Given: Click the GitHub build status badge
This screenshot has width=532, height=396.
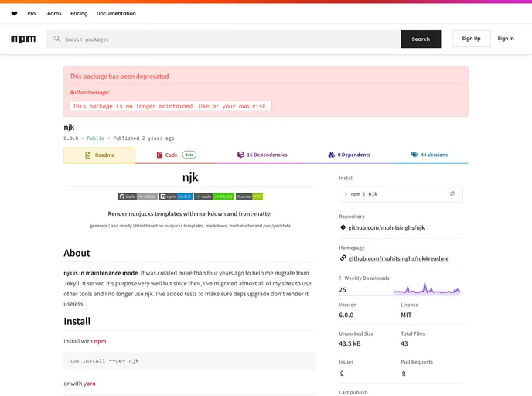Looking at the screenshot, I should [138, 196].
